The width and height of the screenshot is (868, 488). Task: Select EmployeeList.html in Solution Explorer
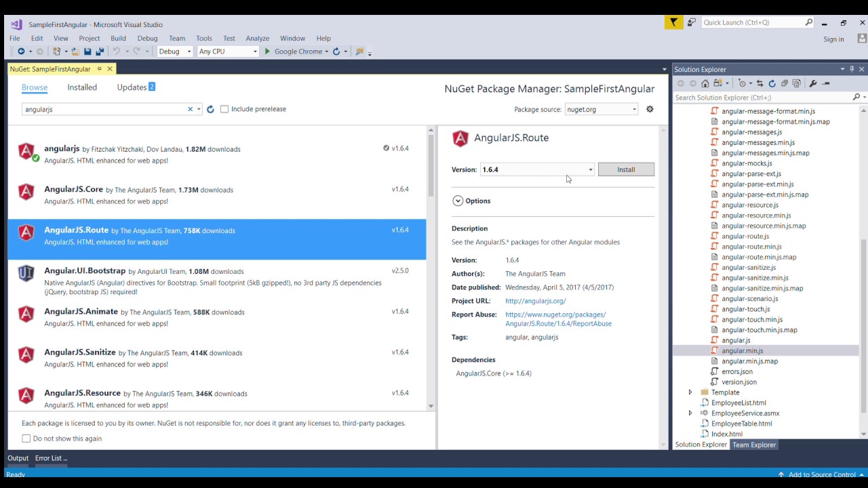coord(738,403)
